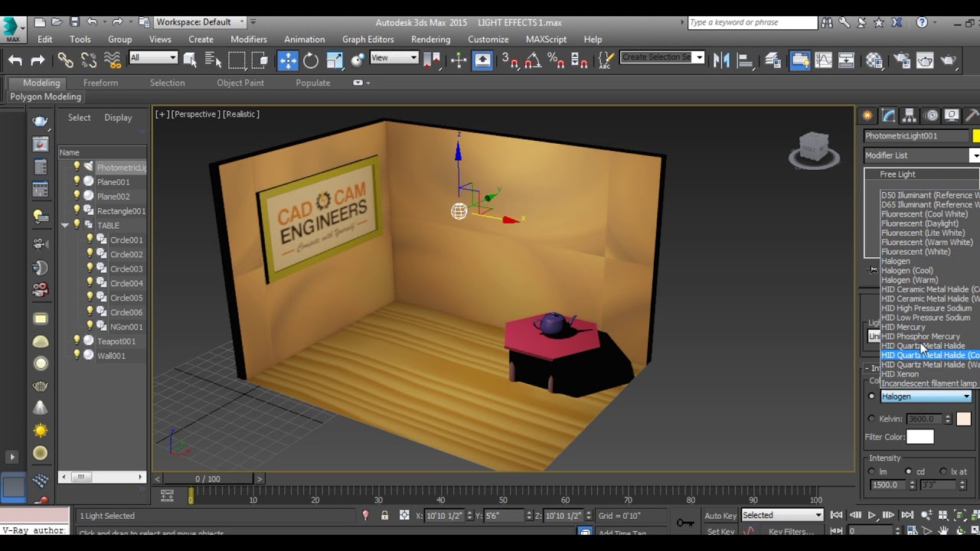
Task: Open the Workspace: Default dropdown
Action: coord(201,22)
